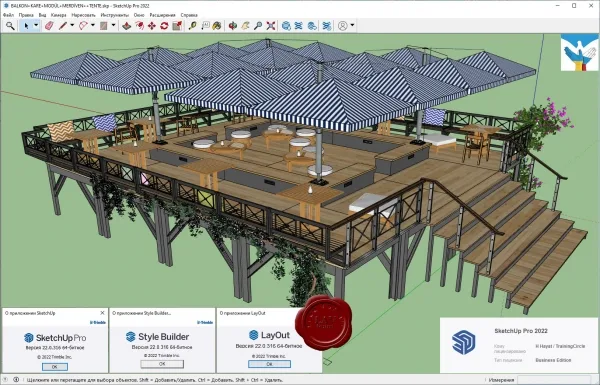Pick the Tape Measure tool
This screenshot has height=385, width=600.
192,26
